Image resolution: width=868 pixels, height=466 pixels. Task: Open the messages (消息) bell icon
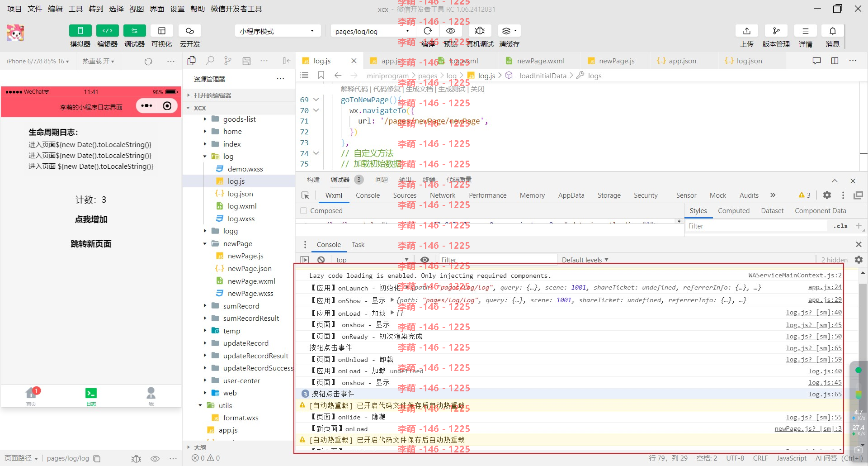[832, 31]
